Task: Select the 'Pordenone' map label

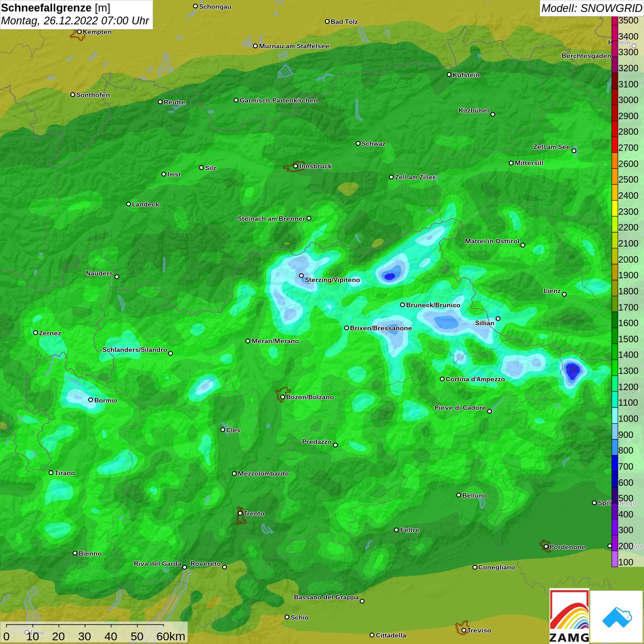Action: (x=568, y=547)
